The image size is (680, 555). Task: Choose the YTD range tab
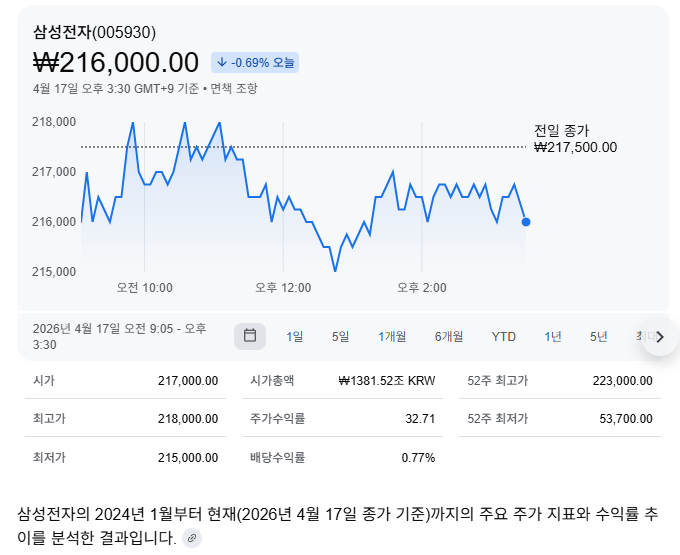coord(503,336)
